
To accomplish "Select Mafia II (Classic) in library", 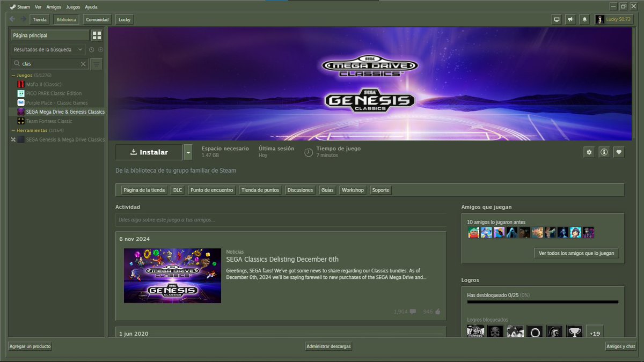I will coord(44,85).
